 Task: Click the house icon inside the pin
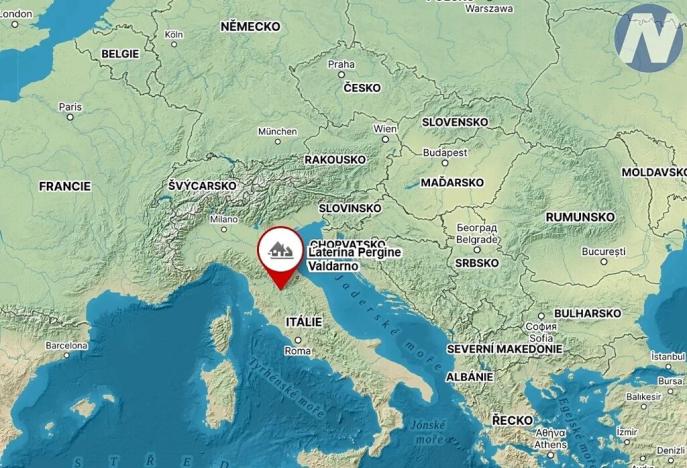point(280,250)
